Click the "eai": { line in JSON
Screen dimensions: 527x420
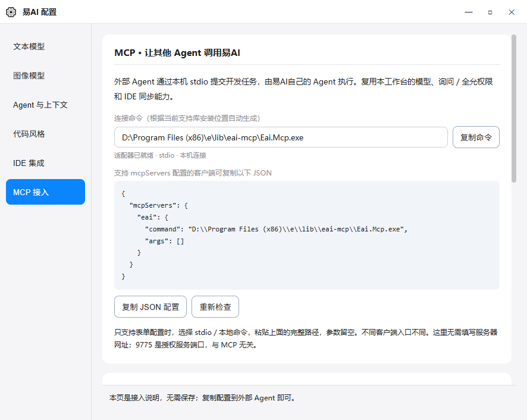tap(153, 217)
